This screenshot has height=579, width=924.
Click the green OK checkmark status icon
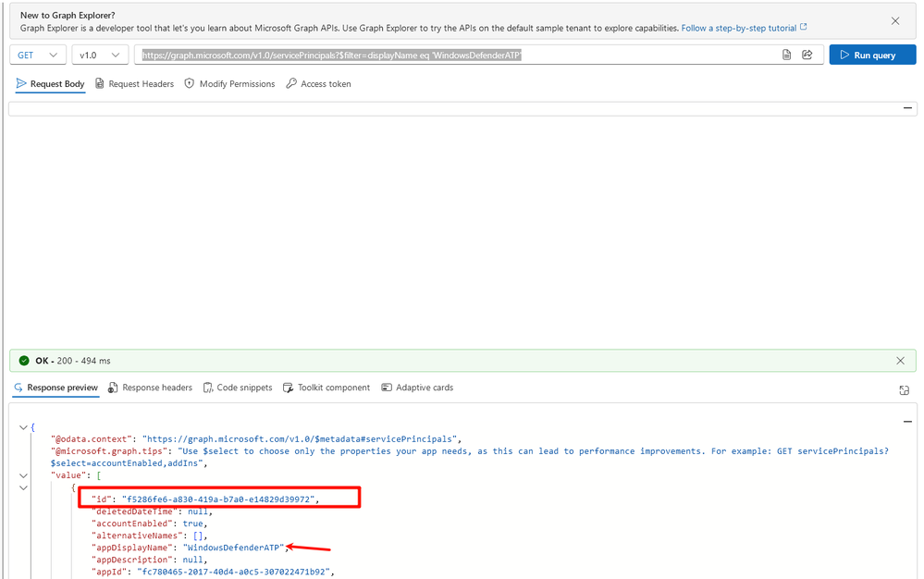pos(24,361)
